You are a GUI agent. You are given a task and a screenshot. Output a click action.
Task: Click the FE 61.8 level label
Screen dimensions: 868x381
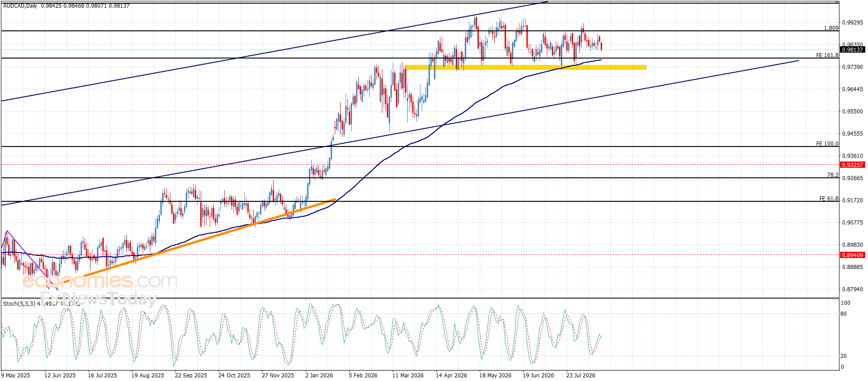point(829,199)
